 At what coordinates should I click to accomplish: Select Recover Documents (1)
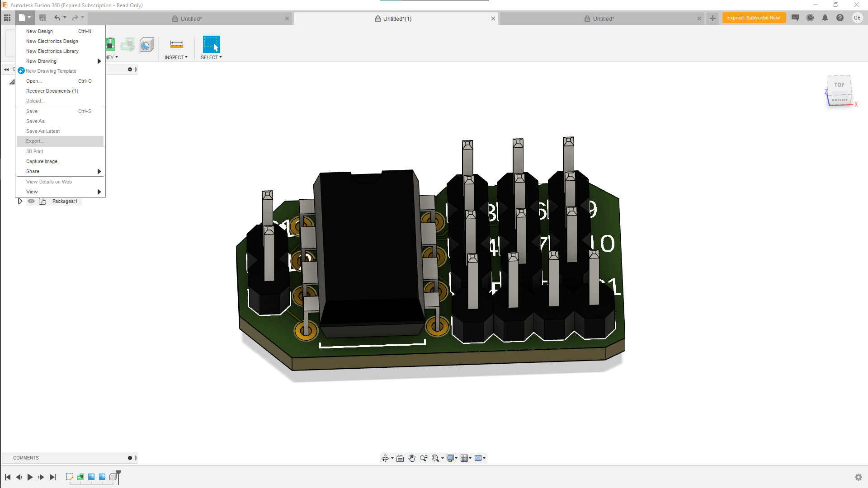click(x=60, y=91)
